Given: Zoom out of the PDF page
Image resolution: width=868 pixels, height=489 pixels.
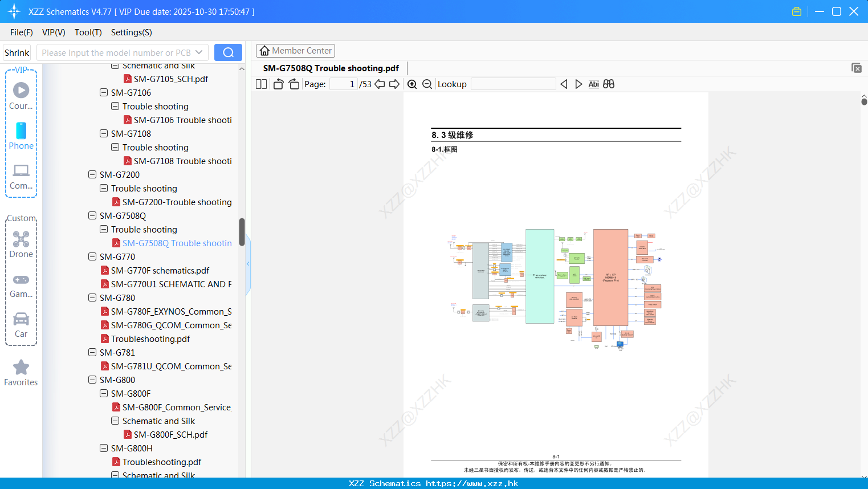Looking at the screenshot, I should (427, 84).
